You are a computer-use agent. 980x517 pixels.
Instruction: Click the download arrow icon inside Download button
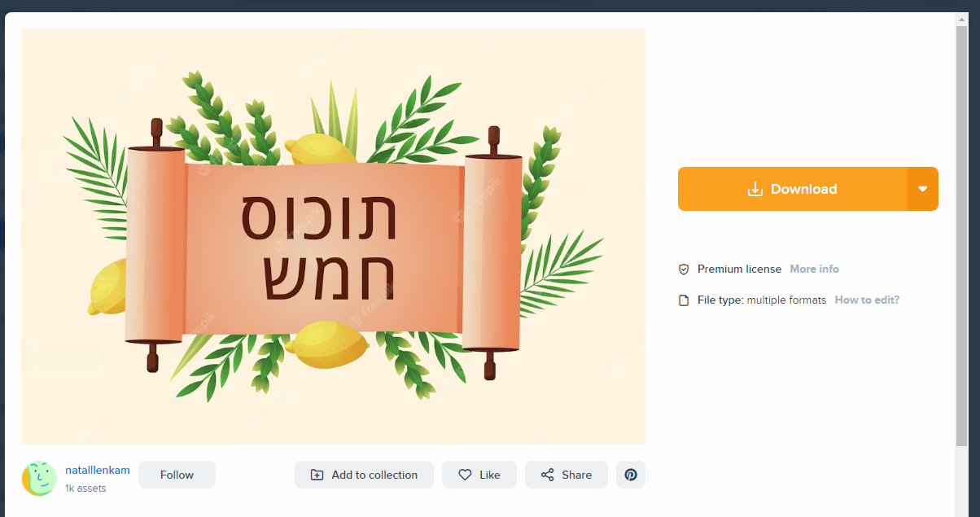[x=754, y=188]
